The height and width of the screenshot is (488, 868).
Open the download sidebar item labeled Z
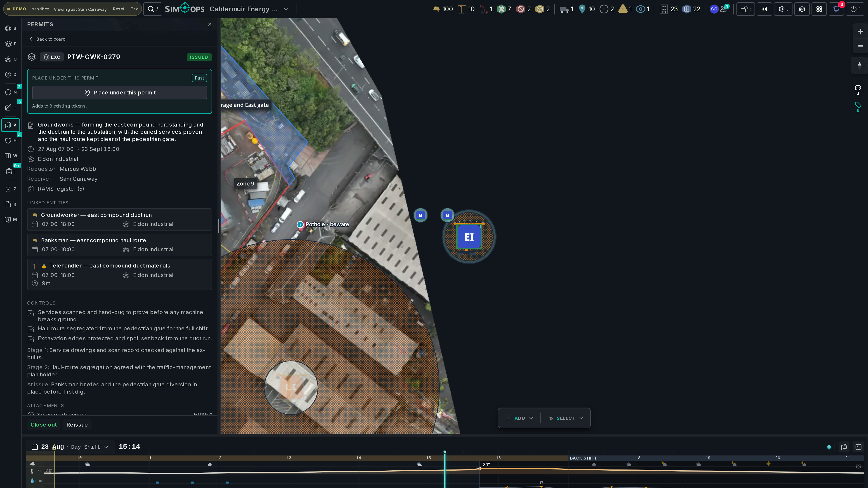coord(10,189)
